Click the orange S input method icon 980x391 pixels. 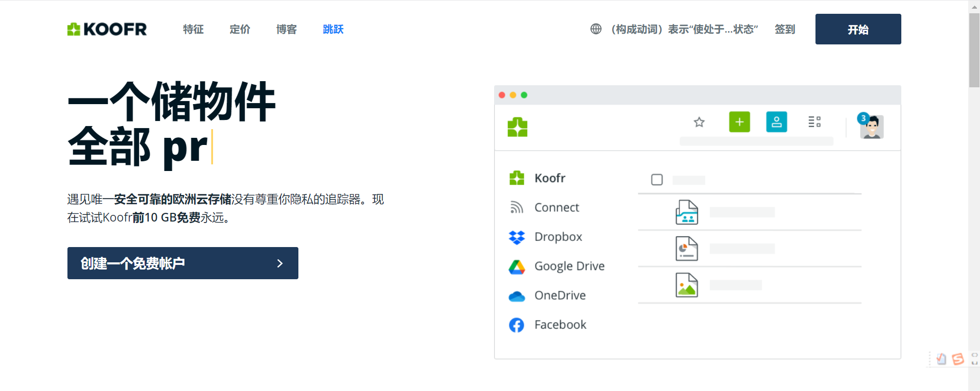click(x=958, y=359)
